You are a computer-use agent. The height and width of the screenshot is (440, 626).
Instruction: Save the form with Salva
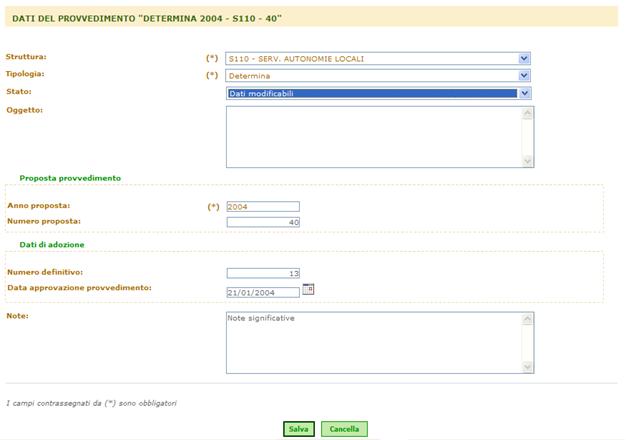pyautogui.click(x=299, y=429)
